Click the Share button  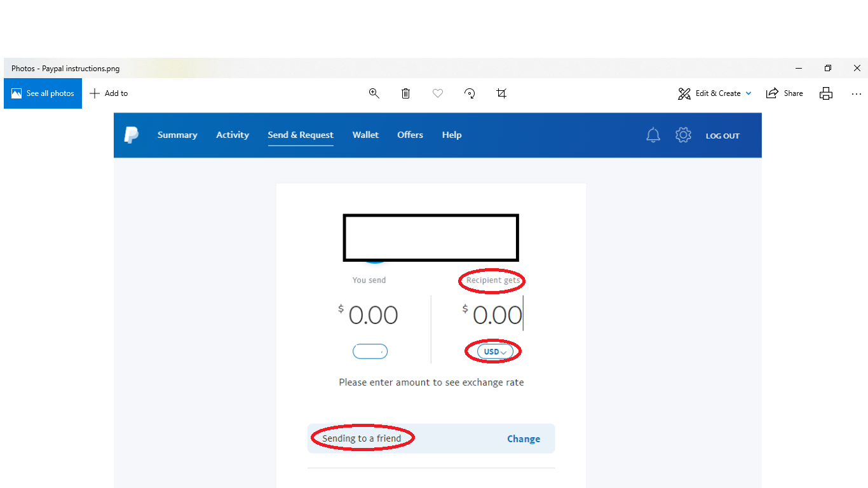point(785,93)
